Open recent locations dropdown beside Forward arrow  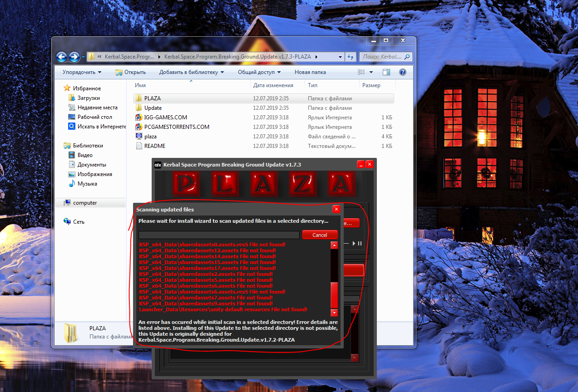click(x=83, y=57)
